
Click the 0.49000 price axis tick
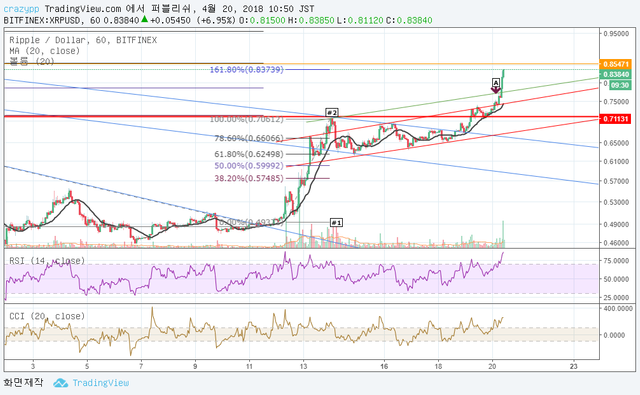click(616, 224)
